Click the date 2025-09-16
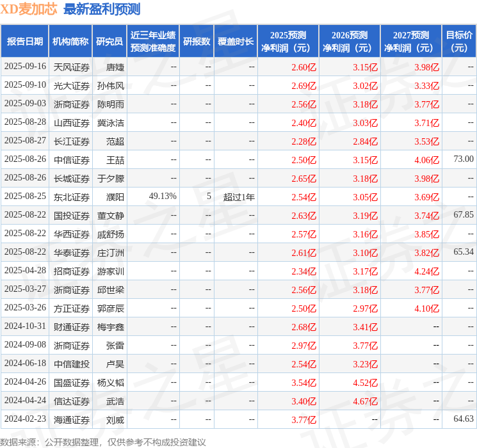The width and height of the screenshot is (477, 448). pyautogui.click(x=25, y=67)
